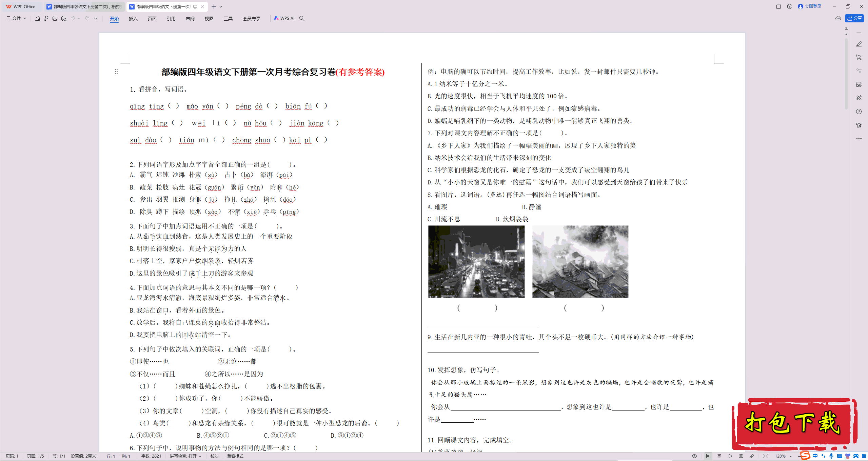Open the search magnifier icon
This screenshot has width=868, height=461.
(302, 18)
